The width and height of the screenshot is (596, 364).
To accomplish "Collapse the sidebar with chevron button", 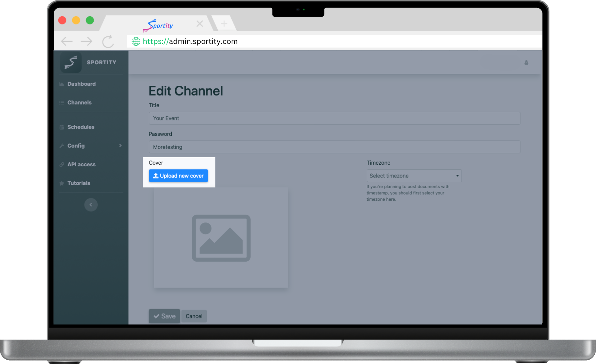I will pyautogui.click(x=91, y=205).
